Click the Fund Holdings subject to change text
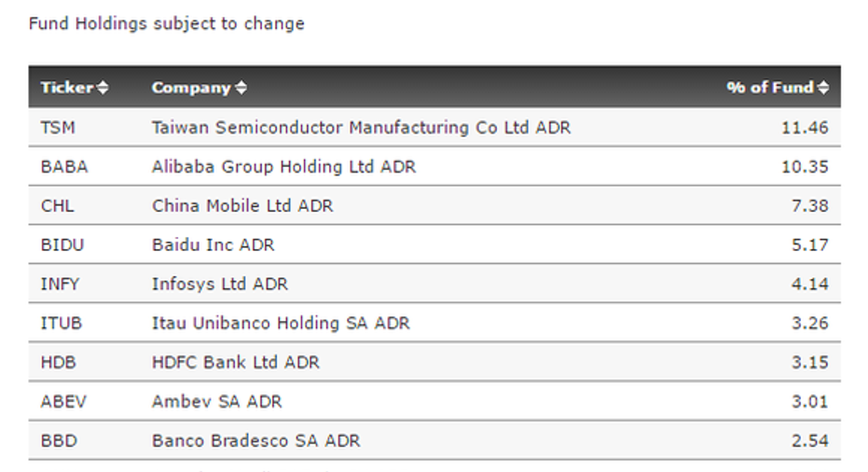The image size is (868, 472). [167, 24]
